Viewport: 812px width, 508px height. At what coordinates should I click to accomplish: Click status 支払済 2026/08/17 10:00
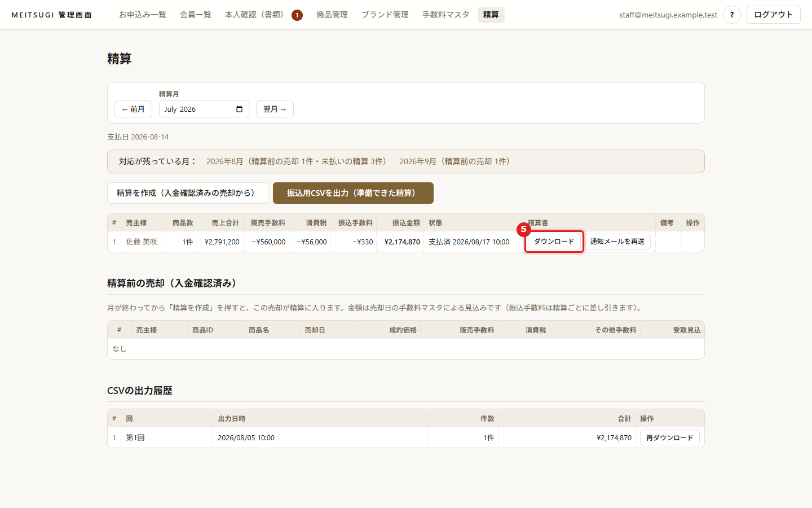[x=469, y=242]
